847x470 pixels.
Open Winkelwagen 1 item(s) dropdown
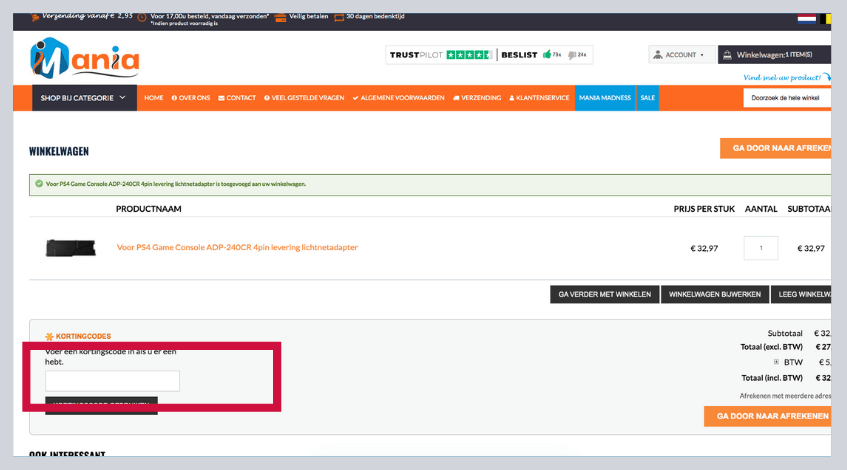pyautogui.click(x=774, y=55)
